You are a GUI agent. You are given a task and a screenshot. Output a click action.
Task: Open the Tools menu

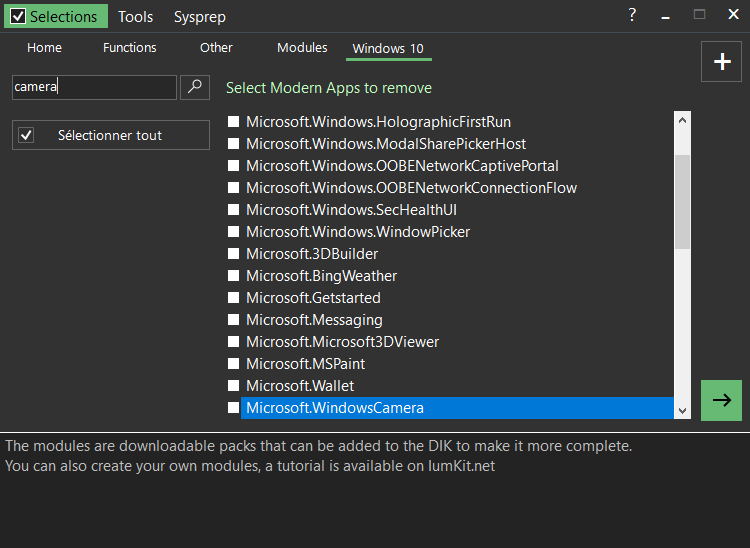(x=135, y=17)
